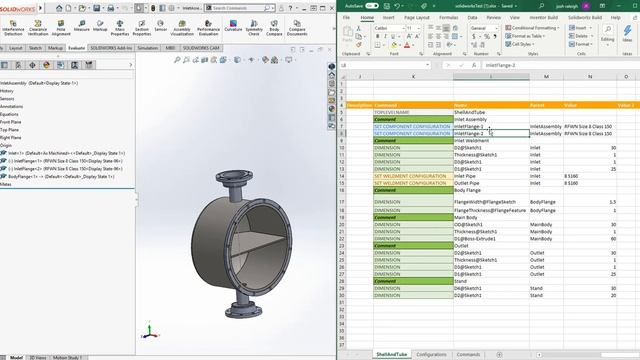Select the Measure tool
This screenshot has height=360, width=640.
point(81,26)
